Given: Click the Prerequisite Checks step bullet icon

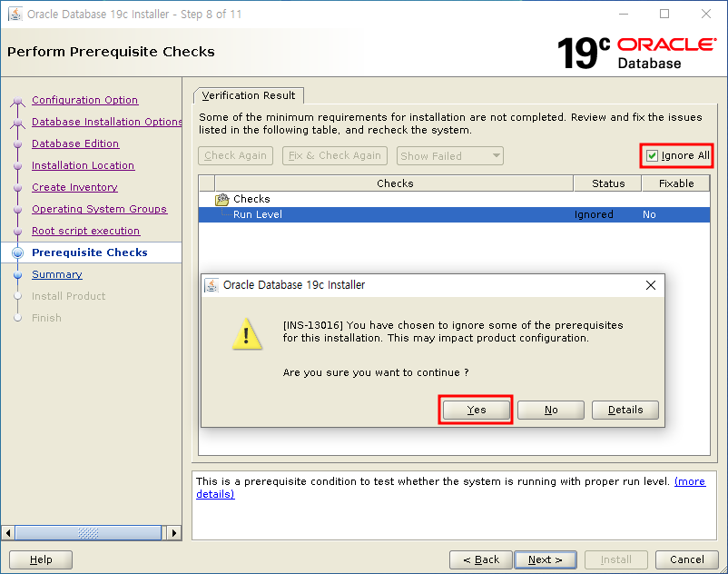Looking at the screenshot, I should 17,252.
